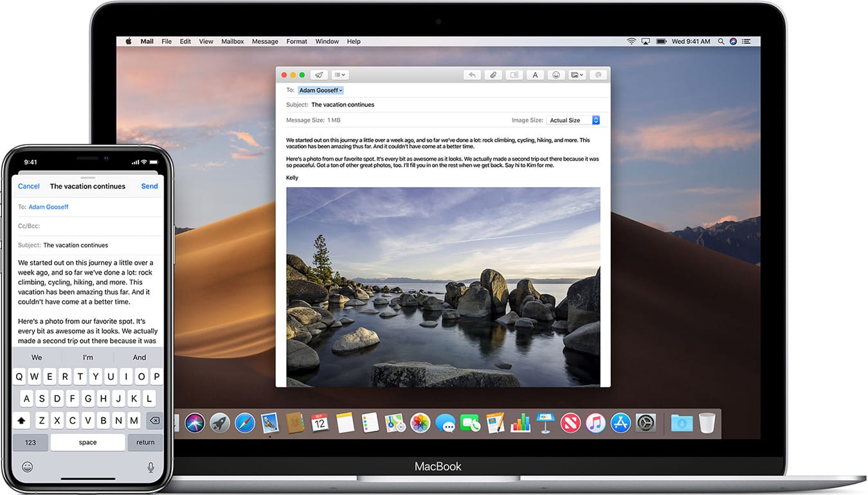Tap Cancel on the iPhone compose screen
Image resolution: width=868 pixels, height=495 pixels.
point(28,186)
